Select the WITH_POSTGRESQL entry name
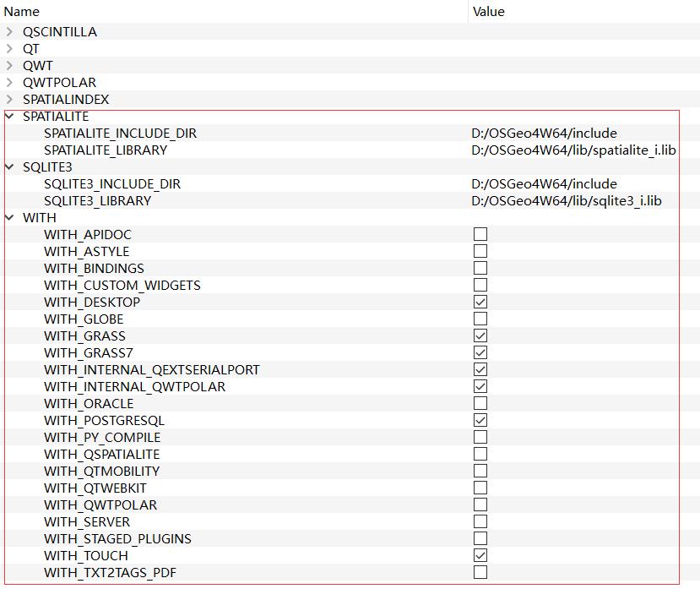The image size is (700, 589). pos(104,421)
